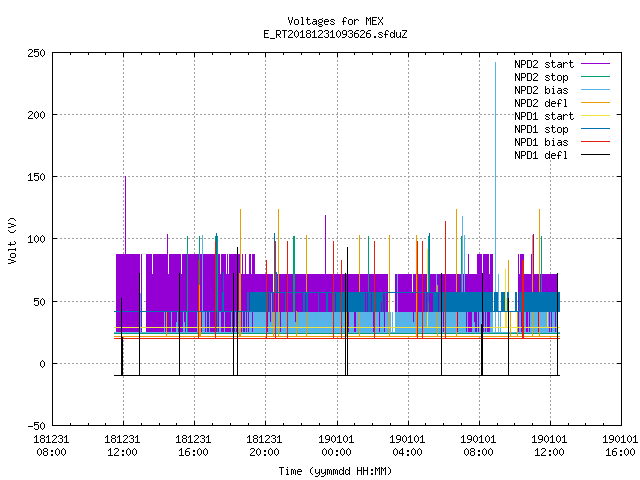Image resolution: width=640 pixels, height=480 pixels.
Task: Click the black NPD1 defl legend line
Action: pos(596,155)
